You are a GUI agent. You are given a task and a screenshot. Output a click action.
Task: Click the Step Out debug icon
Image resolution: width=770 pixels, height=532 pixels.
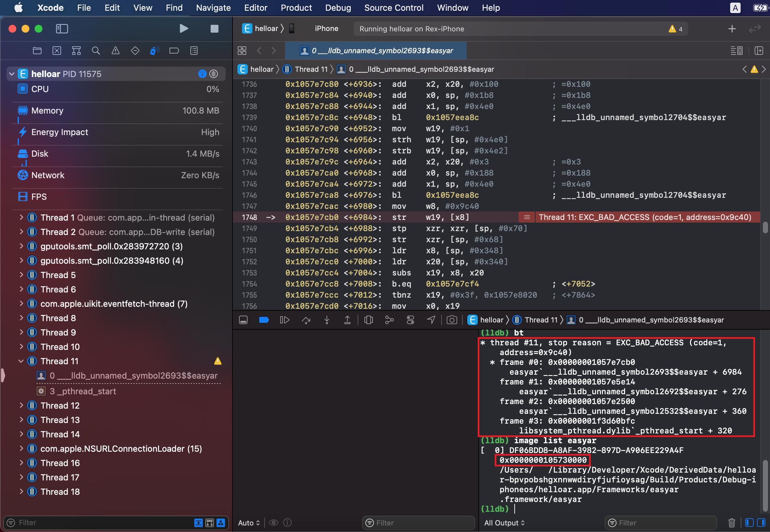coord(347,320)
